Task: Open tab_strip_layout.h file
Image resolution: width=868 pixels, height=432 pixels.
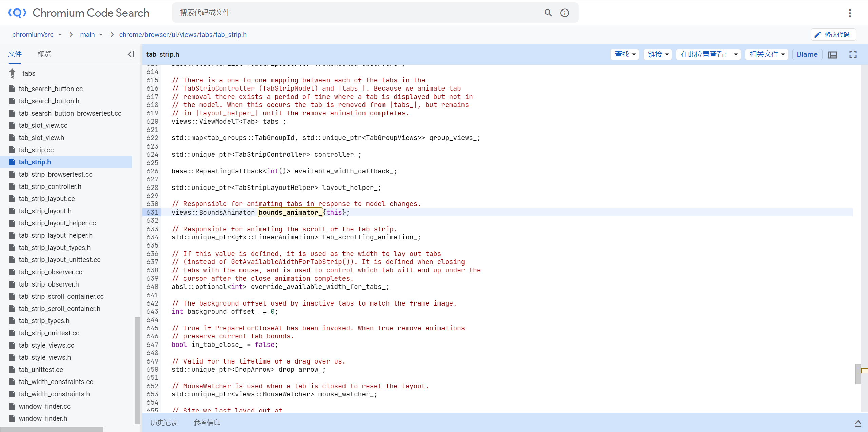Action: [x=45, y=211]
